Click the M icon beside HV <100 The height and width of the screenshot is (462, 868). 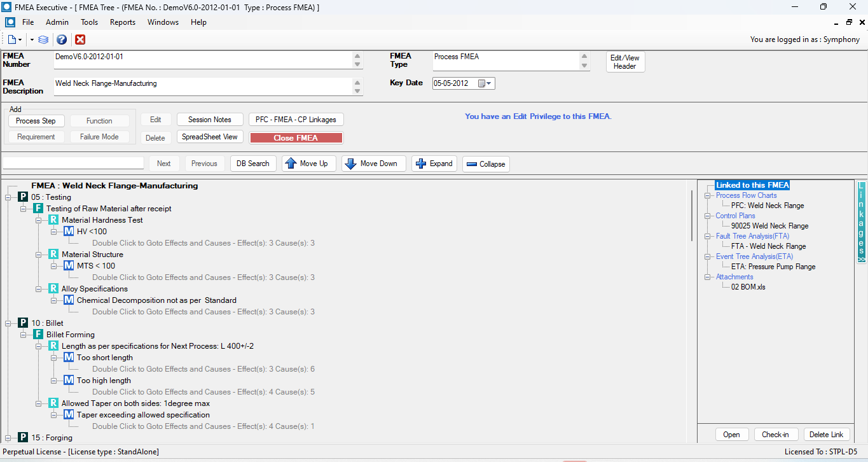tap(69, 232)
